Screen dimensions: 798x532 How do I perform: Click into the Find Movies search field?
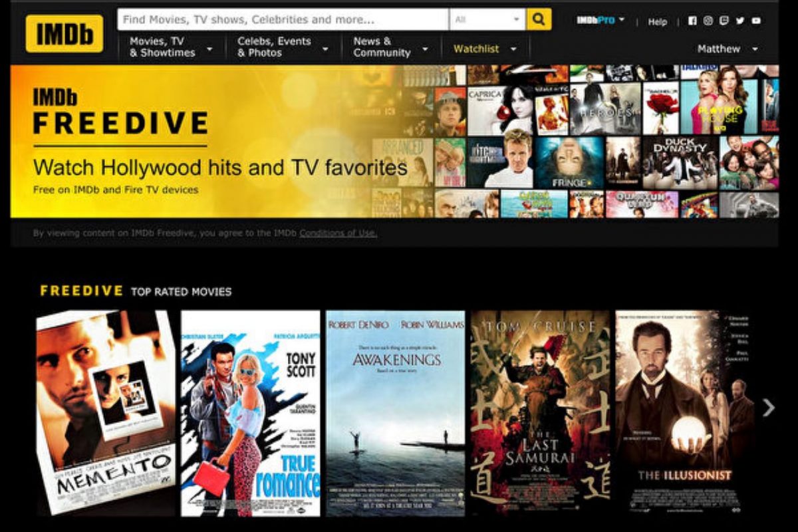(283, 20)
